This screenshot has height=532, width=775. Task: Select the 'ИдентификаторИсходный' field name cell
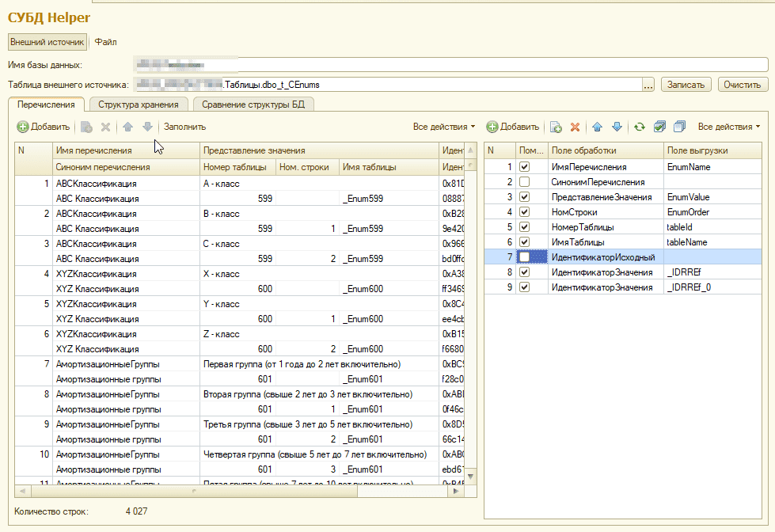606,257
